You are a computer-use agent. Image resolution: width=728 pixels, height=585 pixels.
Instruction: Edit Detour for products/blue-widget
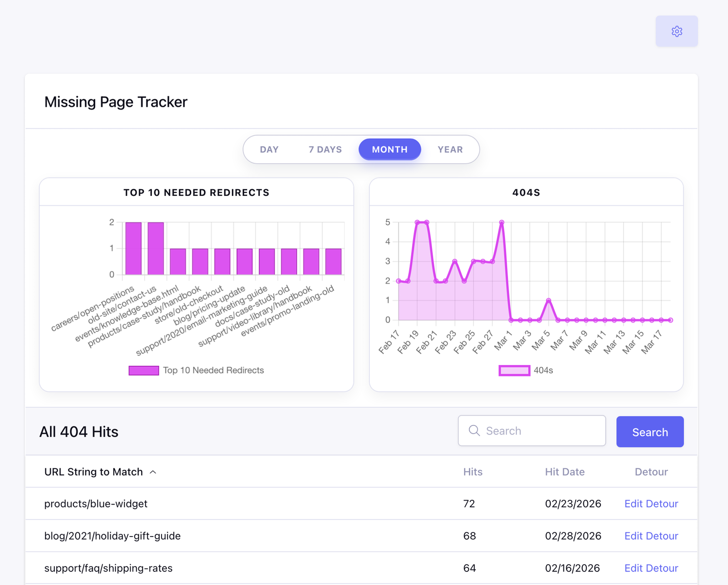click(x=651, y=504)
